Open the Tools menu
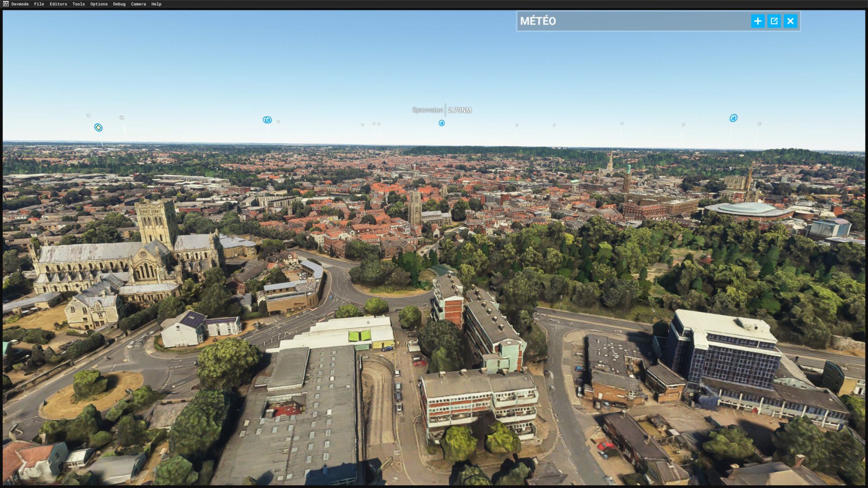The height and width of the screenshot is (488, 868). [x=78, y=4]
